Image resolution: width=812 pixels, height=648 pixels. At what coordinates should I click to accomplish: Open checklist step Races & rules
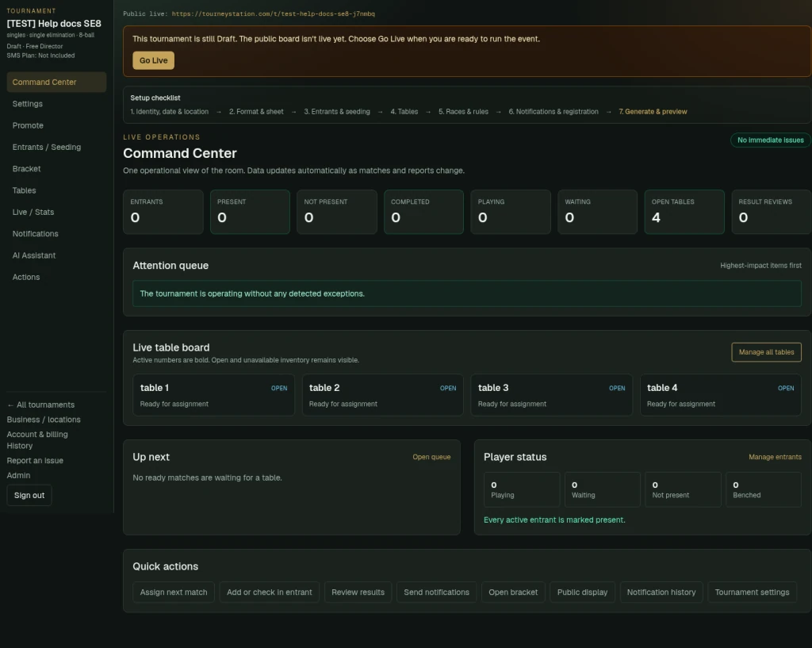point(463,111)
